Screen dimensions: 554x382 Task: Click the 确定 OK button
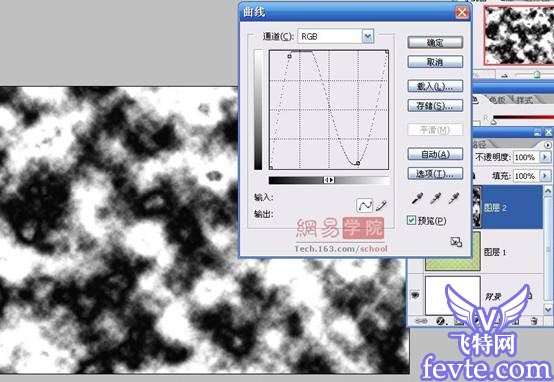point(435,42)
